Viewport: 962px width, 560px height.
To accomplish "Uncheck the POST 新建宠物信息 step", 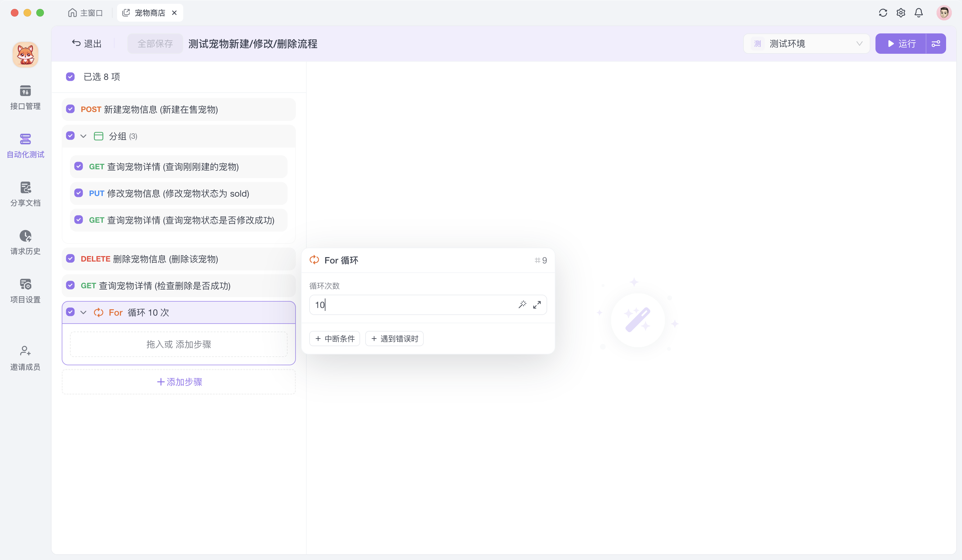I will pyautogui.click(x=70, y=109).
